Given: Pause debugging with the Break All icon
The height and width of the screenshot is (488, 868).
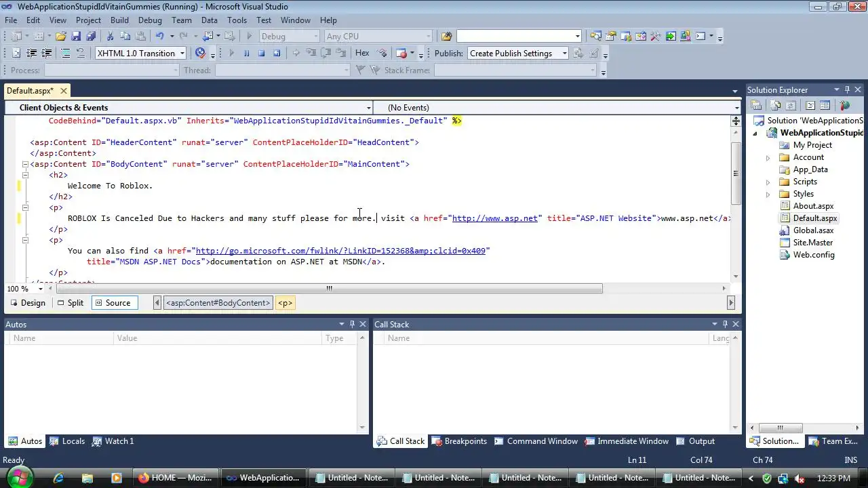Looking at the screenshot, I should tap(246, 53).
